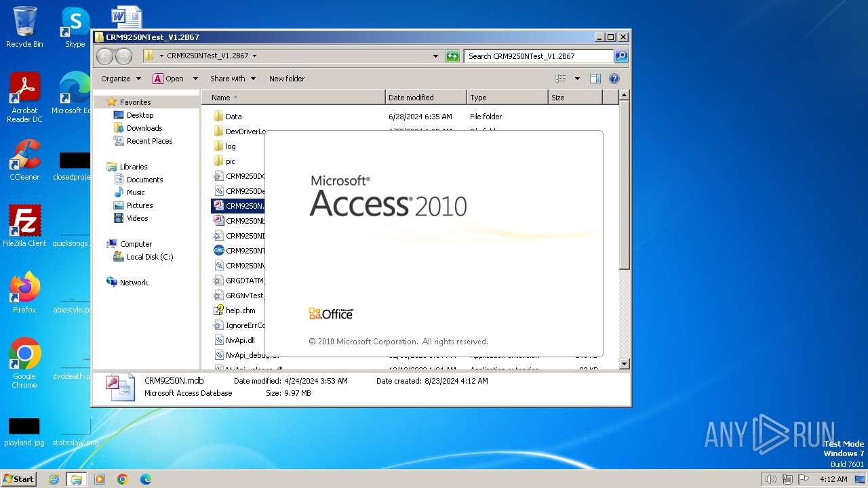Toggle the preview pane button
Image resolution: width=868 pixels, height=488 pixels.
tap(595, 79)
